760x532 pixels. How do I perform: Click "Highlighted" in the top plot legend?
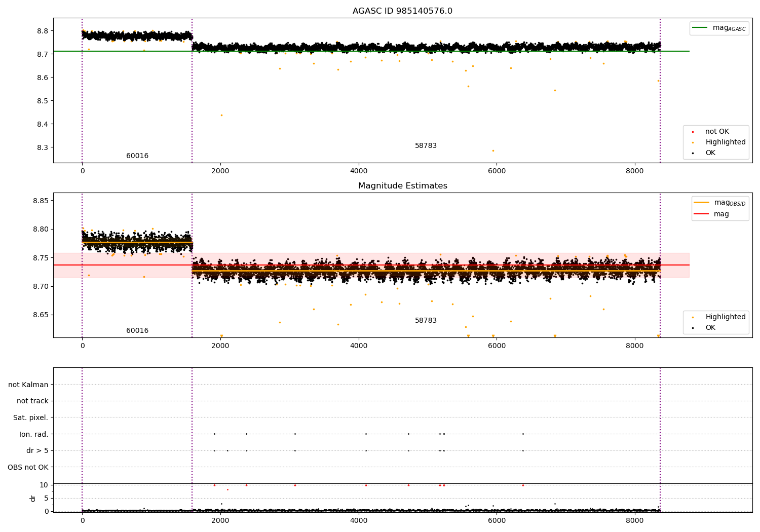(x=726, y=142)
